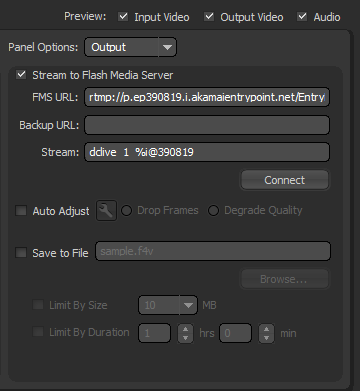This screenshot has height=391, width=360.
Task: Disable Stream to Flash Media Server
Action: 21,75
